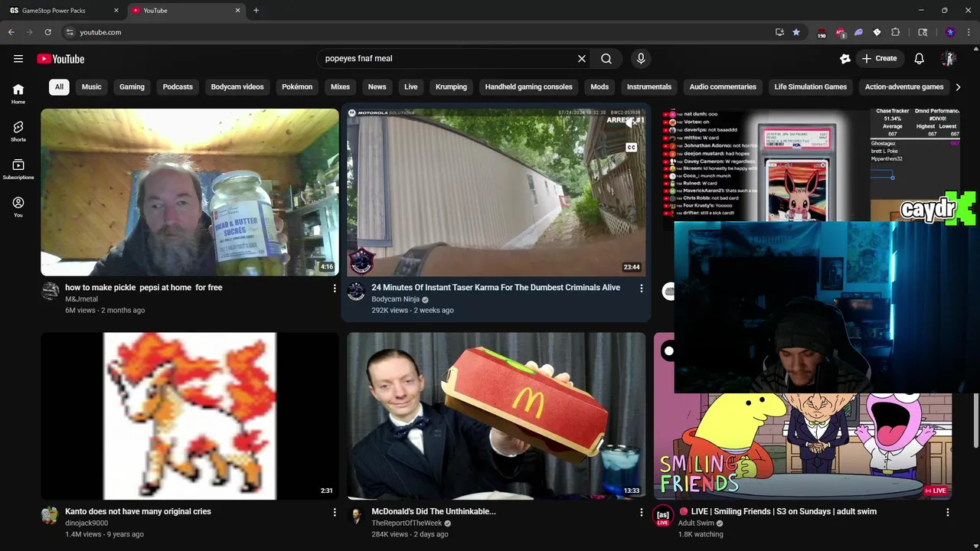
Task: Open the Kanto original cries thumbnail
Action: (190, 416)
